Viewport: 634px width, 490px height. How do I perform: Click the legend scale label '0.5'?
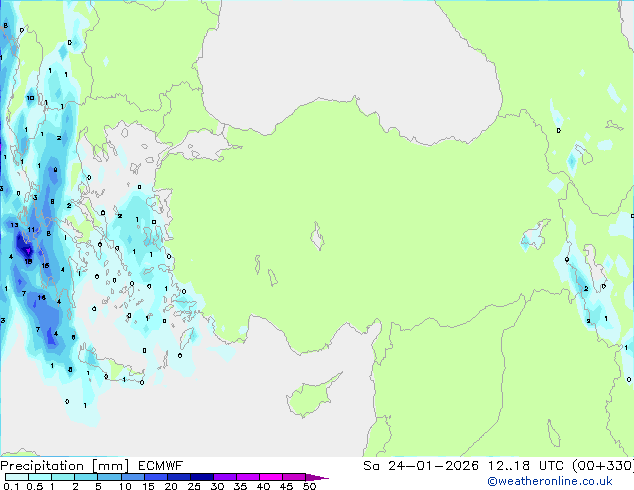tap(34, 486)
